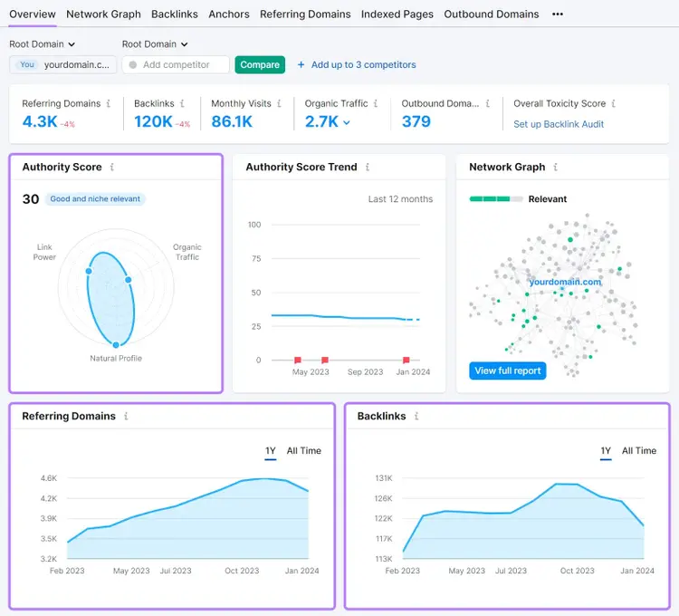Open Network Graph card info icon
679x616 pixels.
point(555,167)
